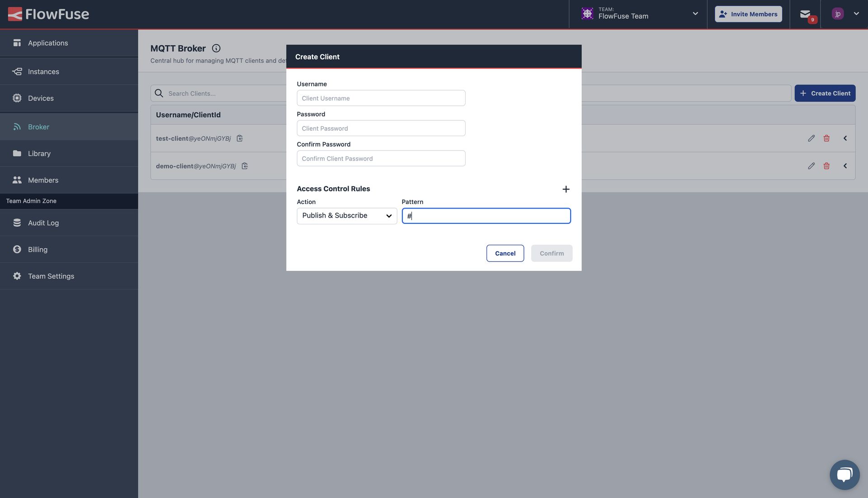Go to the Members page
The width and height of the screenshot is (868, 498).
(43, 180)
